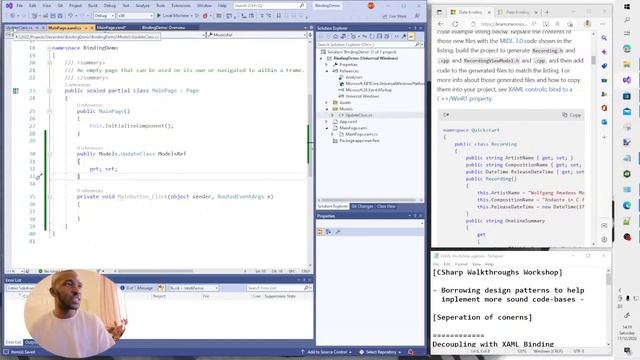Click the Live Share button
The width and height of the screenshot is (640, 360).
tap(394, 16)
